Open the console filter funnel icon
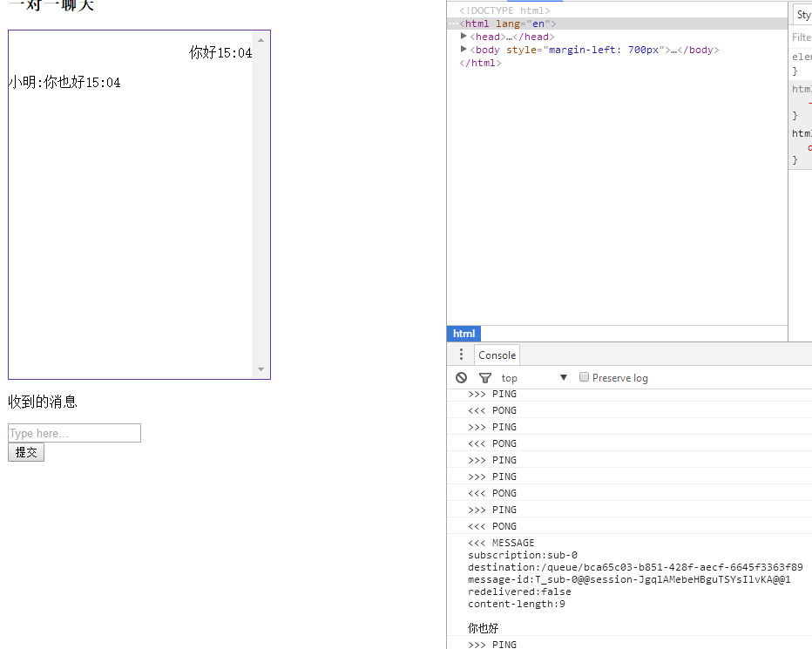This screenshot has height=649, width=812. pyautogui.click(x=484, y=378)
